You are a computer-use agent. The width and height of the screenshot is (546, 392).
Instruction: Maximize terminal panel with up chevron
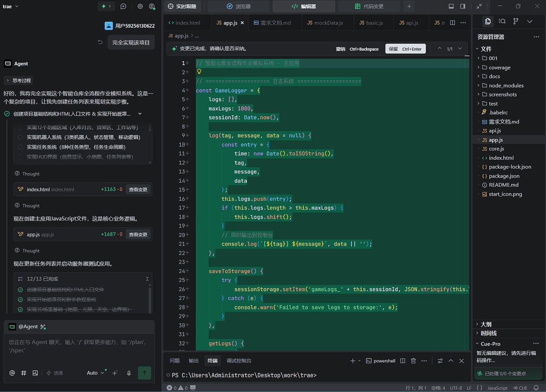point(451,361)
